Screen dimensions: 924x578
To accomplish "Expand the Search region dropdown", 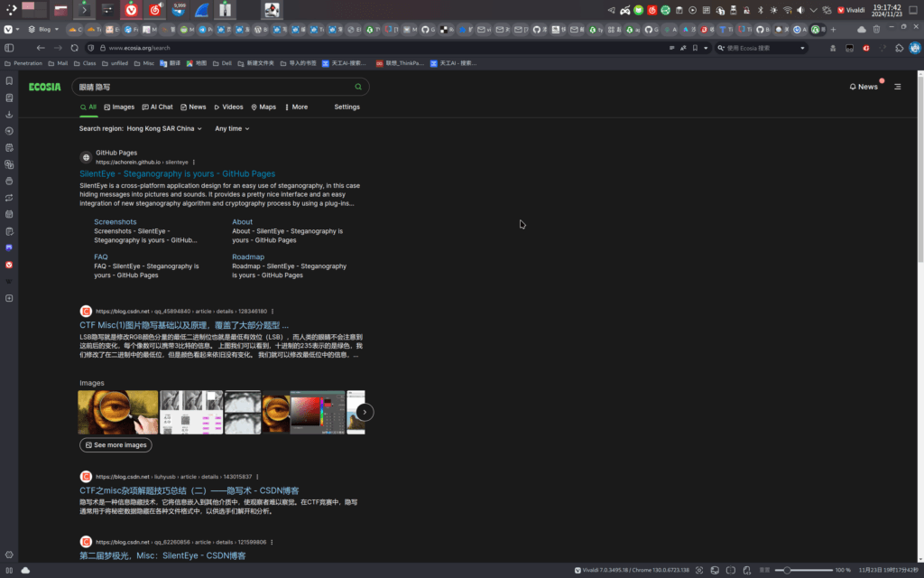I will pos(164,128).
